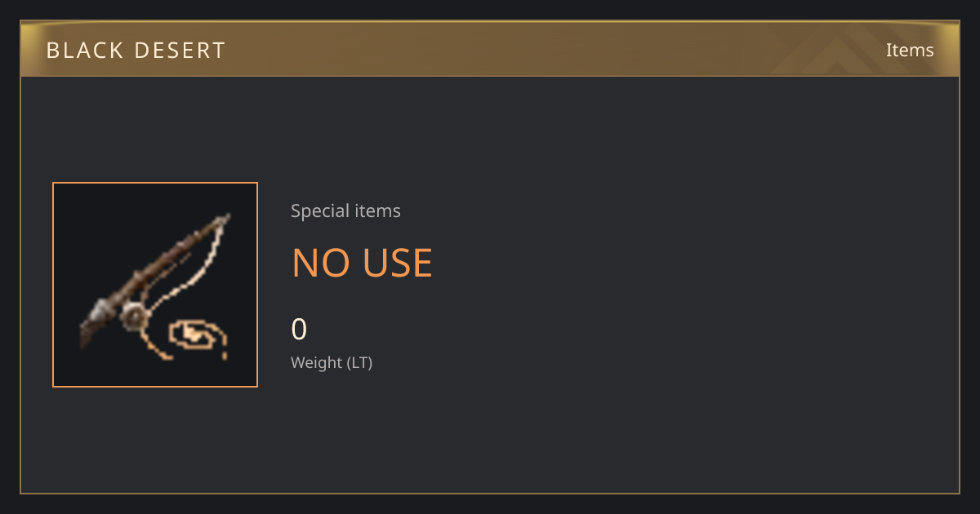Viewport: 980px width, 514px height.
Task: Open the BLACK DESERT header title
Action: [x=136, y=50]
